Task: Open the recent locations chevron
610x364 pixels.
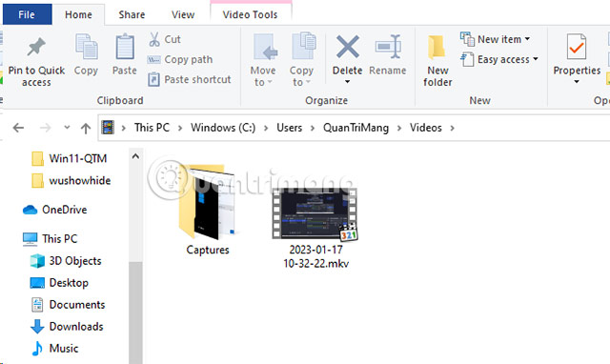Action: click(67, 127)
